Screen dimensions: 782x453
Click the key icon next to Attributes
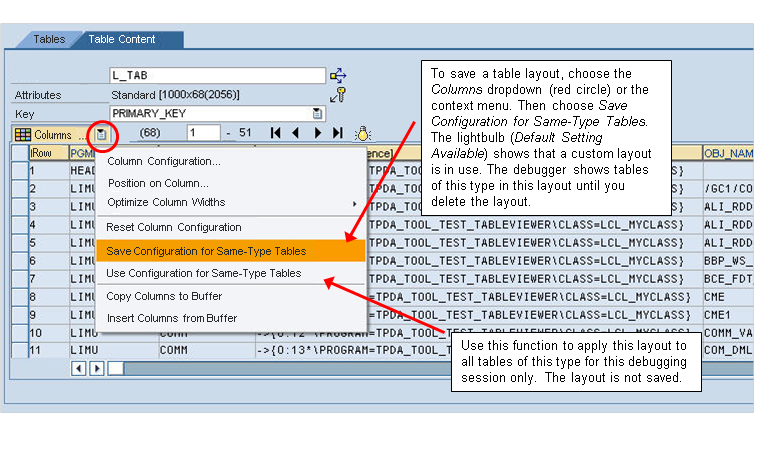tap(339, 95)
